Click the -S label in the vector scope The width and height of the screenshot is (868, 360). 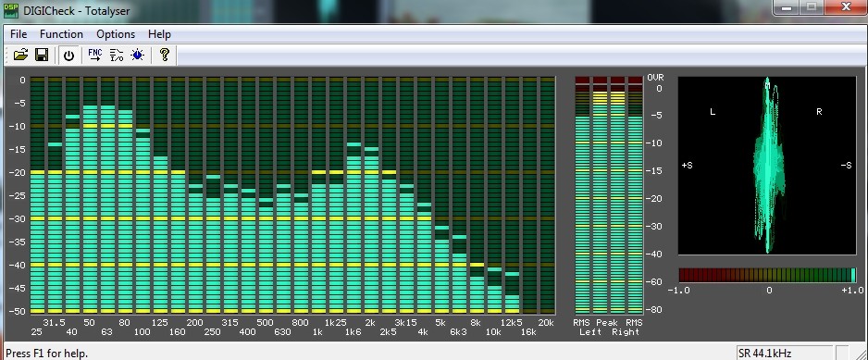(846, 166)
